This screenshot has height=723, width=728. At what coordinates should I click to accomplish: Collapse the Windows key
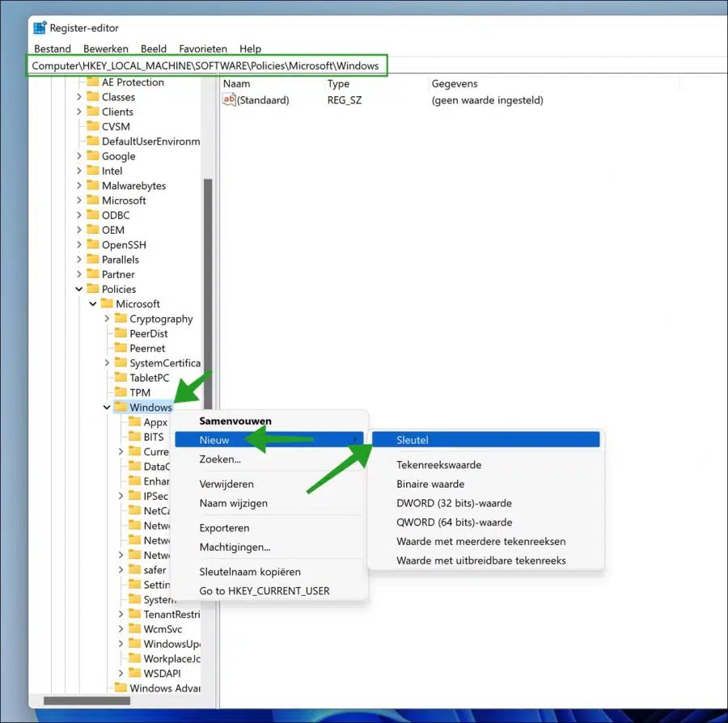pyautogui.click(x=107, y=408)
